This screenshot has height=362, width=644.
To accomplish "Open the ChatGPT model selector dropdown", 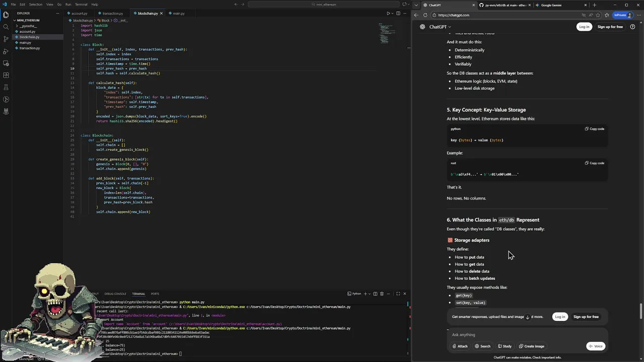I will pos(440,27).
